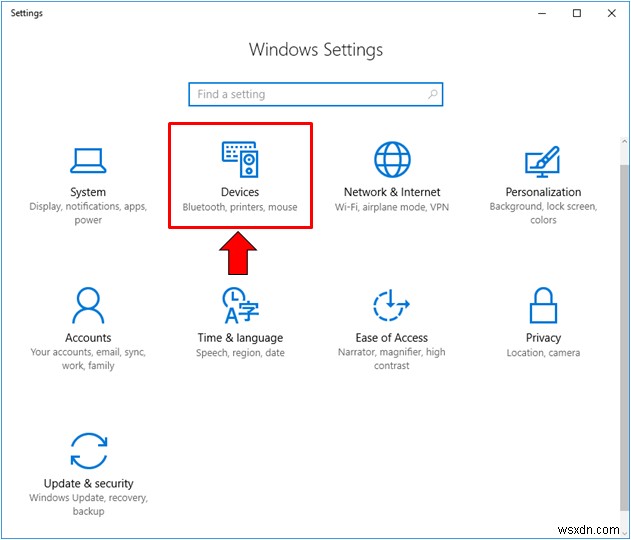Select the Devices label

240,192
